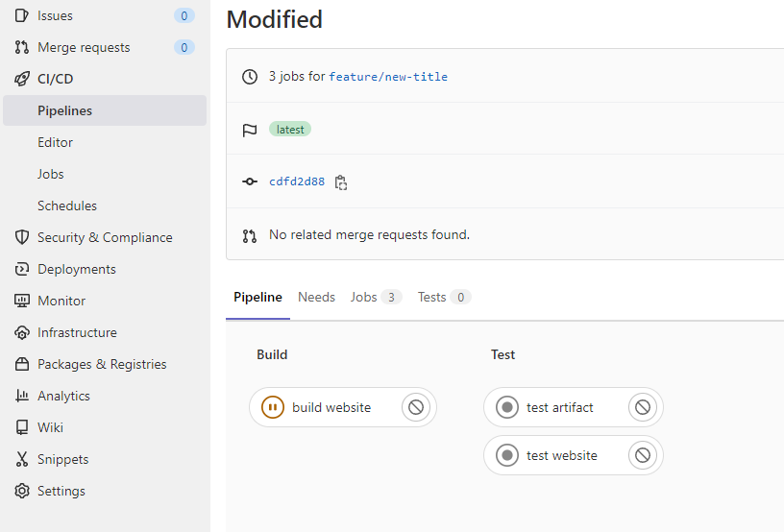Click the CI/CD rocket icon
Viewport: 784px width, 532px height.
point(22,79)
